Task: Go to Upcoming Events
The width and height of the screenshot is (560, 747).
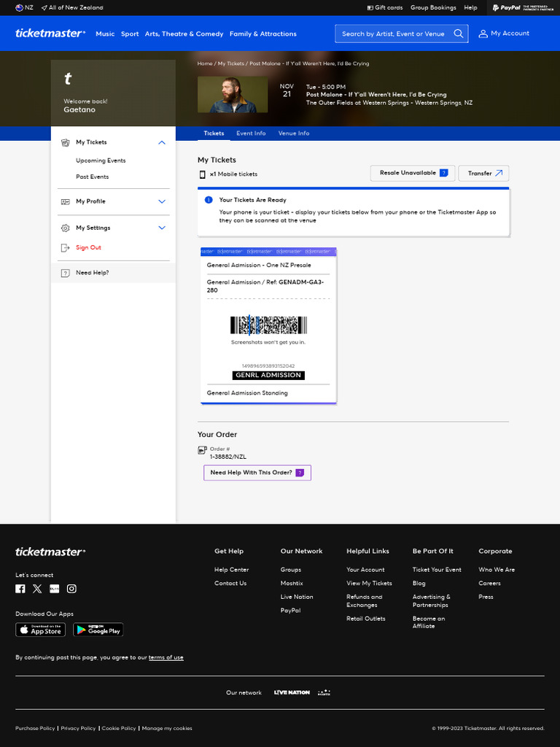Action: 101,160
